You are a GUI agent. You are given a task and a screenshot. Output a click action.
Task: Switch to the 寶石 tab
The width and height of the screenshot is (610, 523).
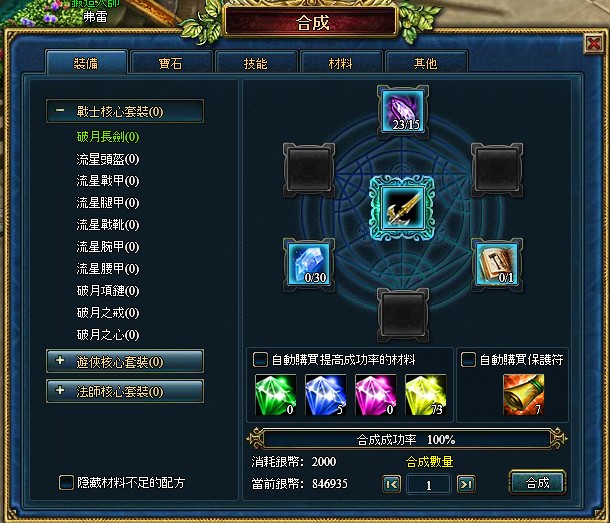click(171, 63)
